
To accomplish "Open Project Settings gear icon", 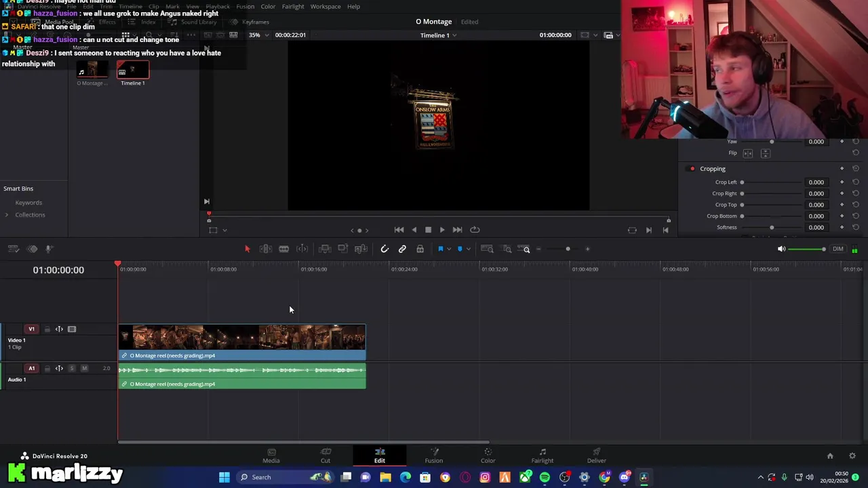I will coord(852,456).
